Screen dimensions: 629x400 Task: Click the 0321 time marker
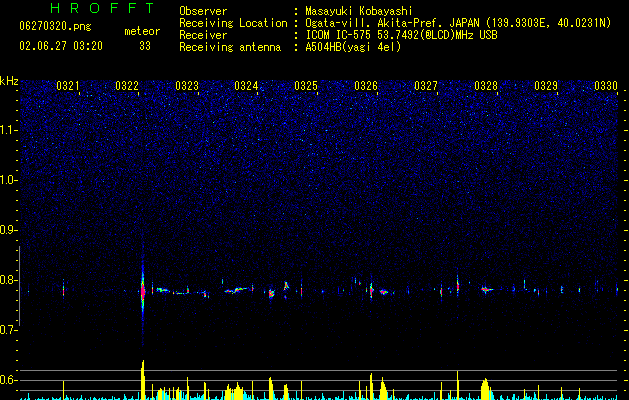pos(67,86)
